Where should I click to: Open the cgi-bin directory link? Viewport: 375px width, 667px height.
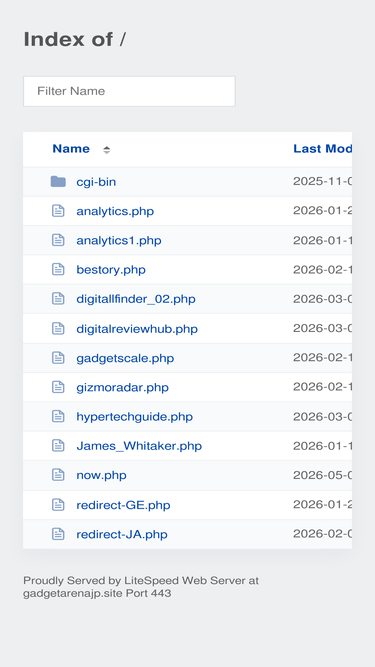[96, 182]
